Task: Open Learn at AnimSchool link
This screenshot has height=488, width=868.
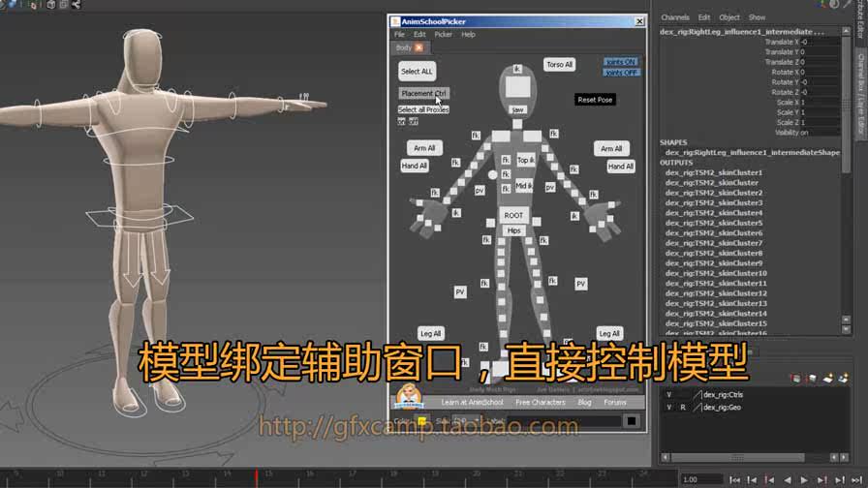Action: (x=472, y=402)
